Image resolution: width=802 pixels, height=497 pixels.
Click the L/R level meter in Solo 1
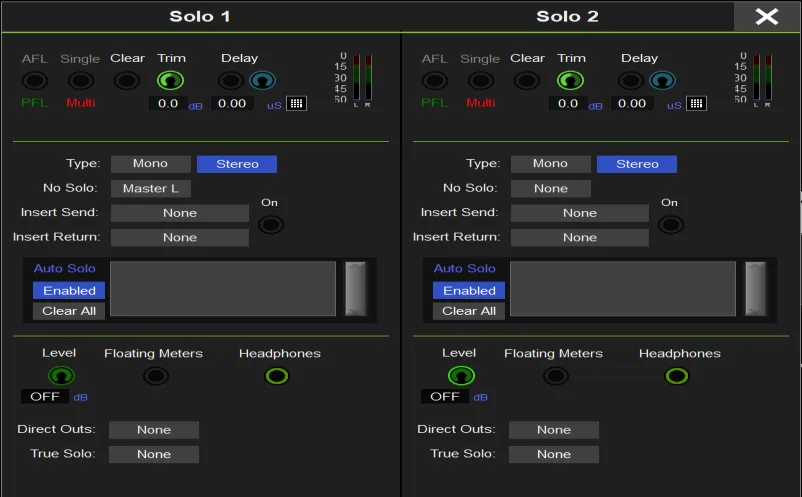pos(362,79)
